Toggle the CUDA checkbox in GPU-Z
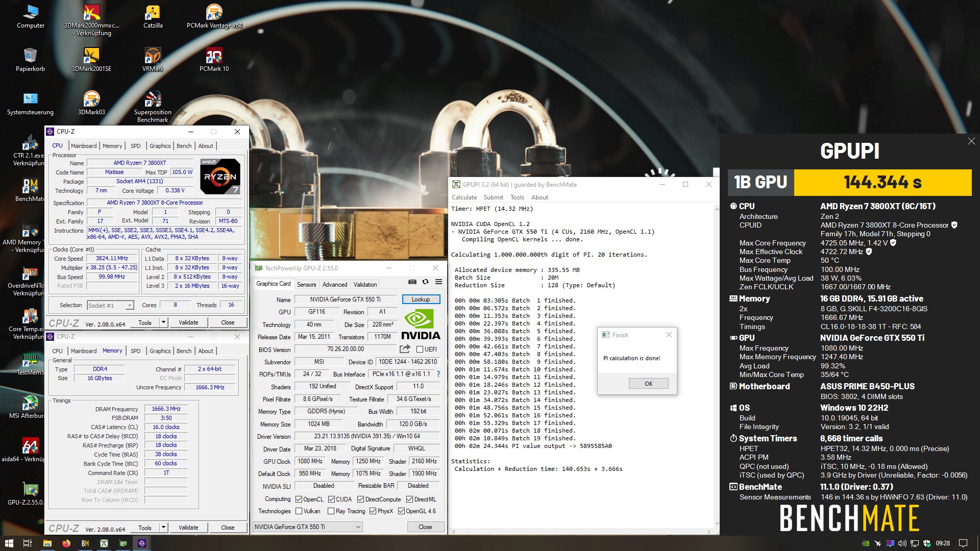 click(331, 499)
